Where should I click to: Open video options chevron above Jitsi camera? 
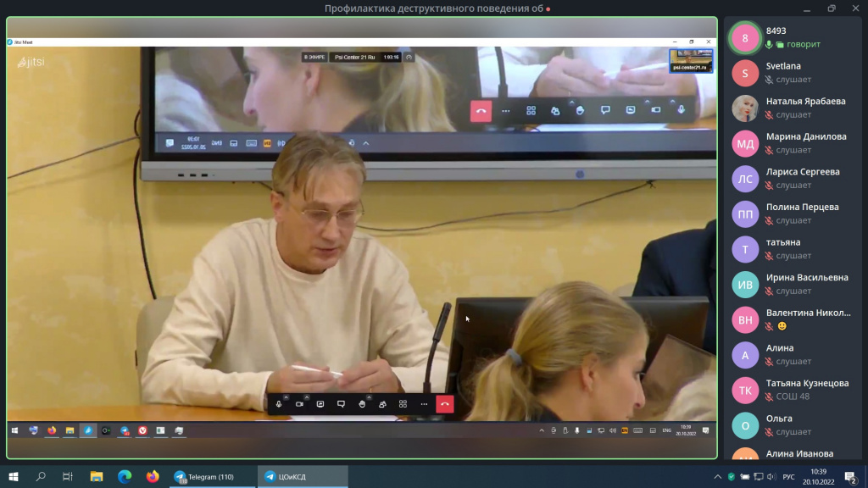(x=307, y=397)
